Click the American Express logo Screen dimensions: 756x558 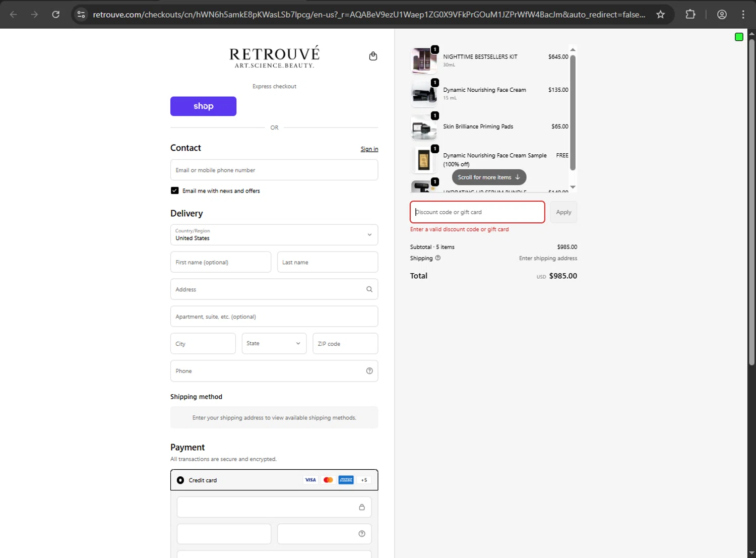[x=346, y=480]
